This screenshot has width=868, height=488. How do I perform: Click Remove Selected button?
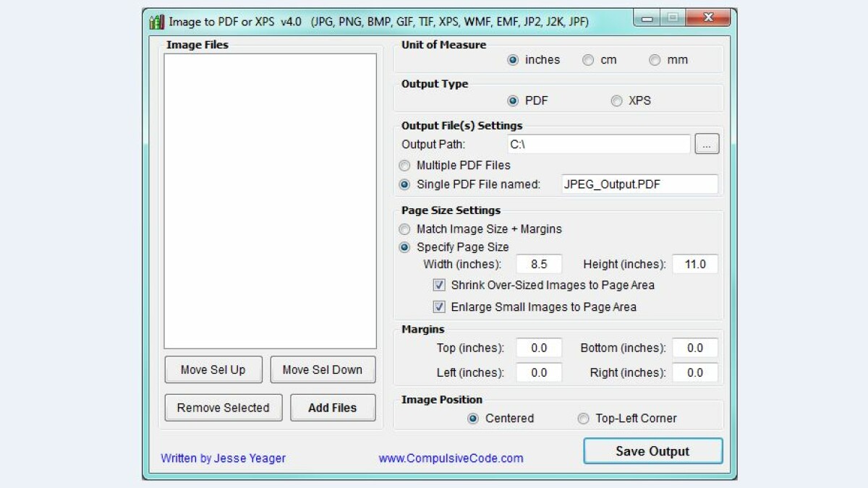223,408
